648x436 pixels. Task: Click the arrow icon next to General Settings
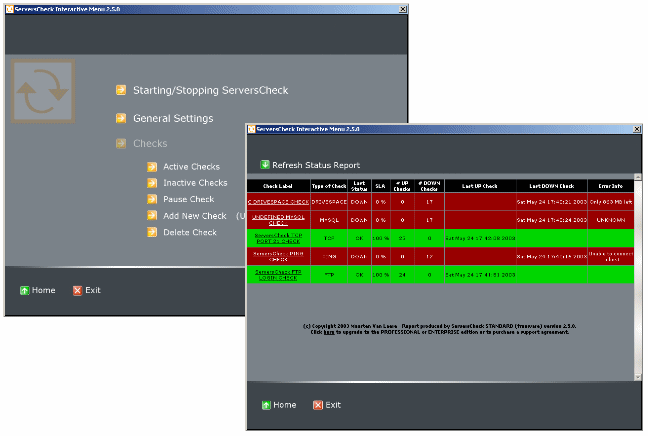121,118
